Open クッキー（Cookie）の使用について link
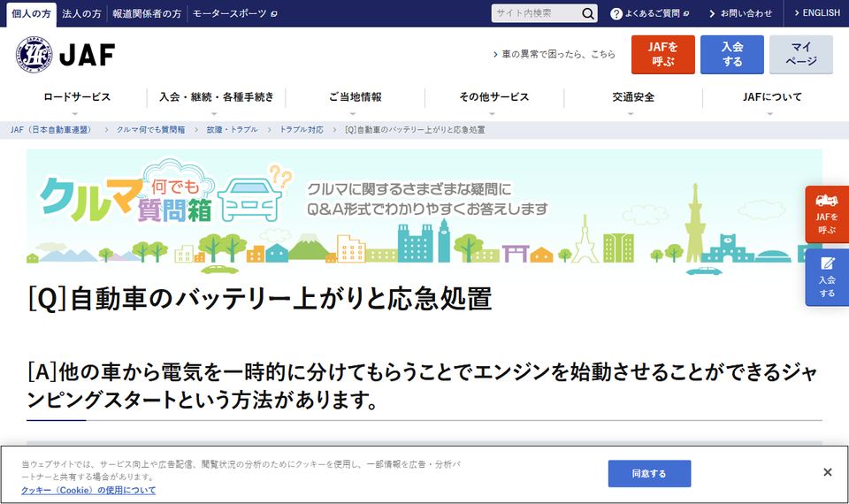The height and width of the screenshot is (504, 849). 88,490
